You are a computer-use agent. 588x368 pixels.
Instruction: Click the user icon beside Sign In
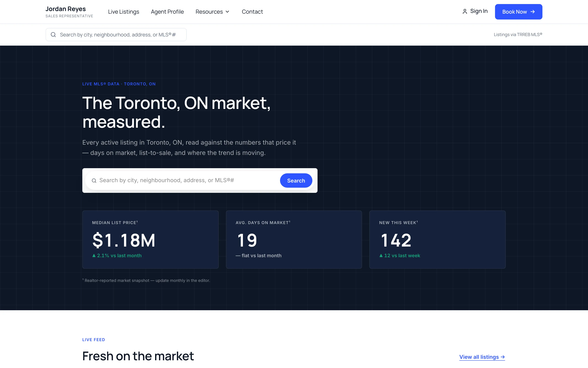[465, 11]
